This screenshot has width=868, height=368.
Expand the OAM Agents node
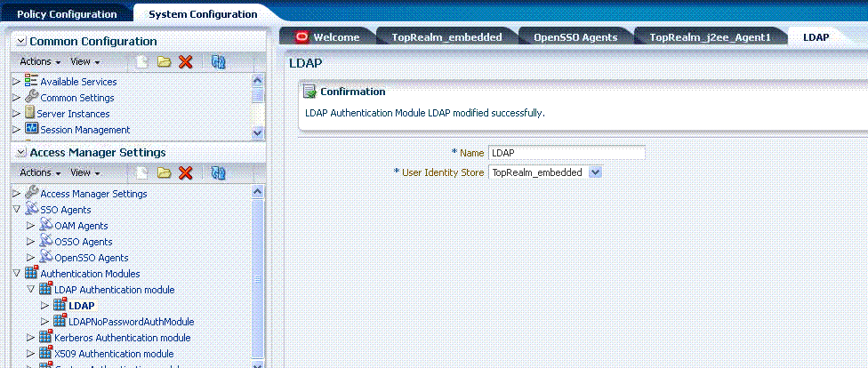(x=31, y=226)
